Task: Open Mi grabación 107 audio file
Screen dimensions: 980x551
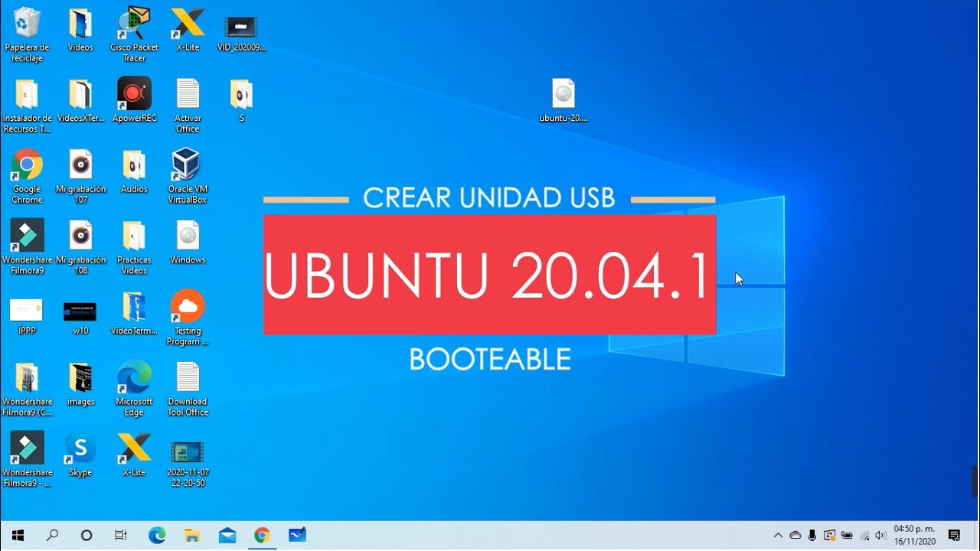Action: (80, 177)
